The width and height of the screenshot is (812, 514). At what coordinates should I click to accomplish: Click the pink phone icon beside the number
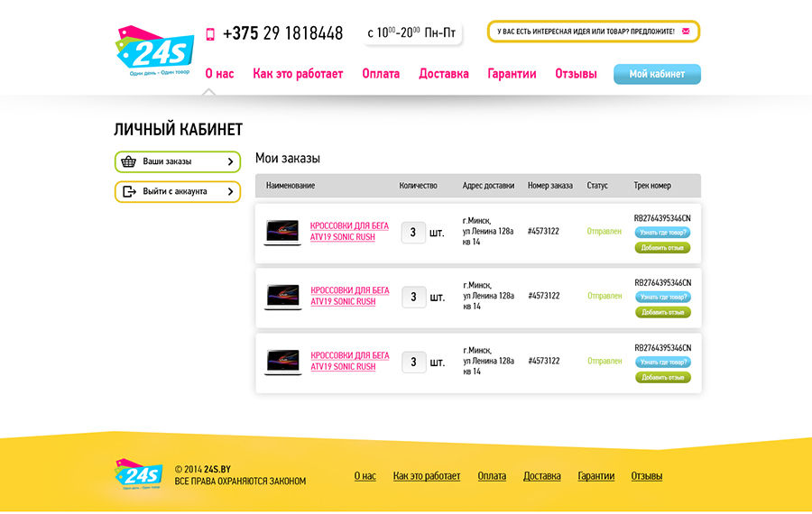[x=210, y=34]
